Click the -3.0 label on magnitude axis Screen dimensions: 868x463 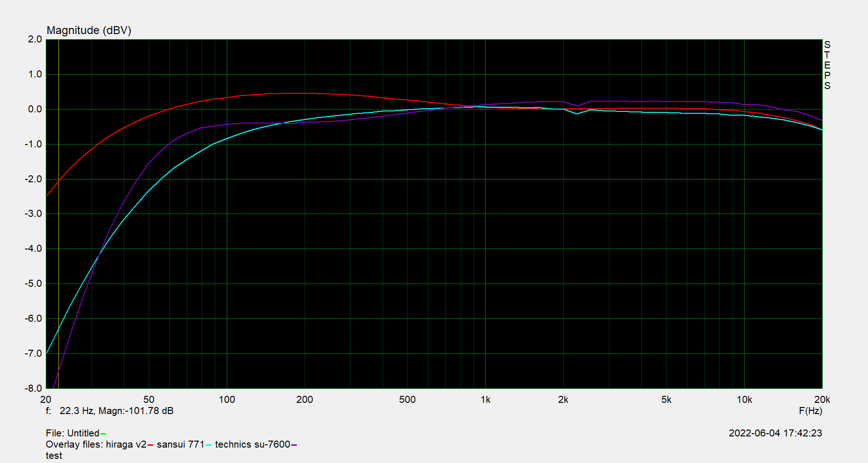click(x=34, y=214)
